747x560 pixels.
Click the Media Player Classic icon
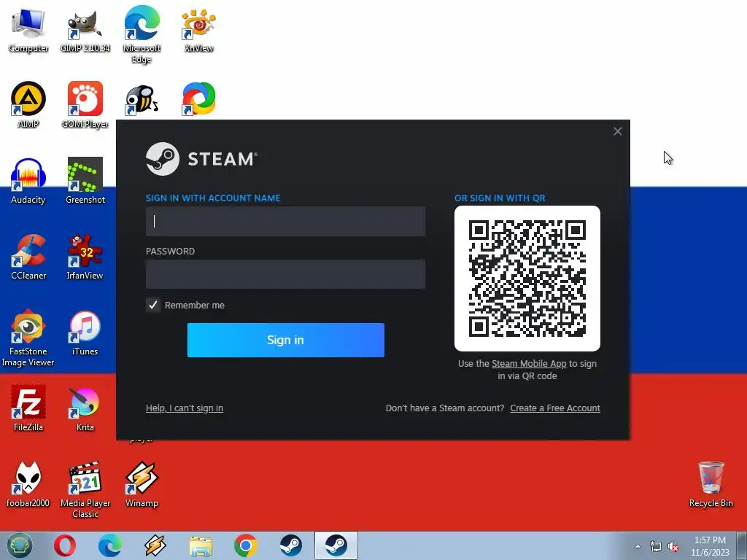(x=85, y=489)
